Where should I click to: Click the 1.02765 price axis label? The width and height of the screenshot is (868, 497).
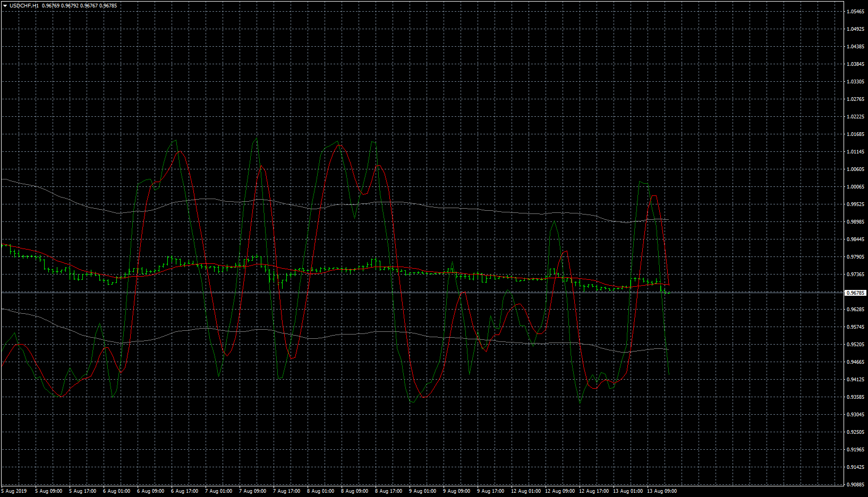click(x=855, y=99)
